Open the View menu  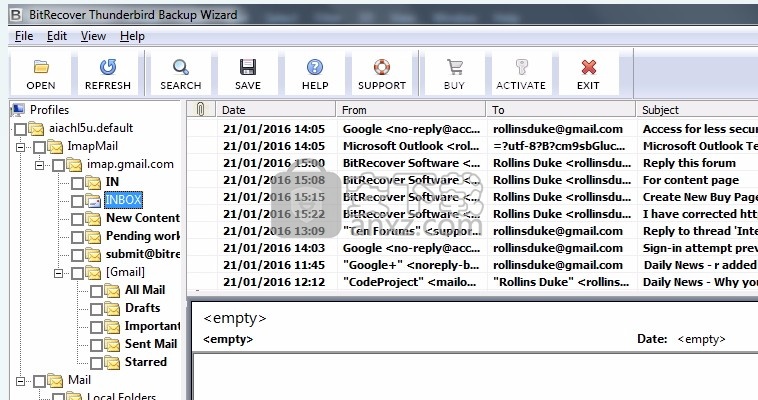pos(93,36)
